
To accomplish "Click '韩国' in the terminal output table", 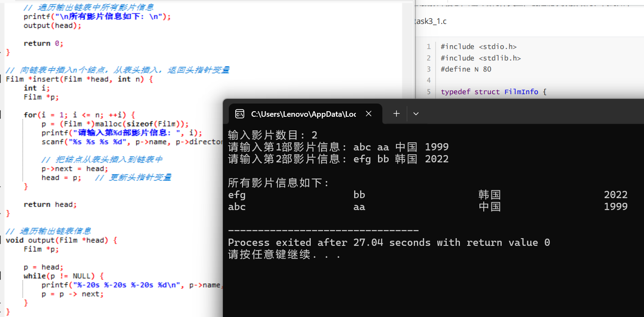I will click(x=490, y=195).
